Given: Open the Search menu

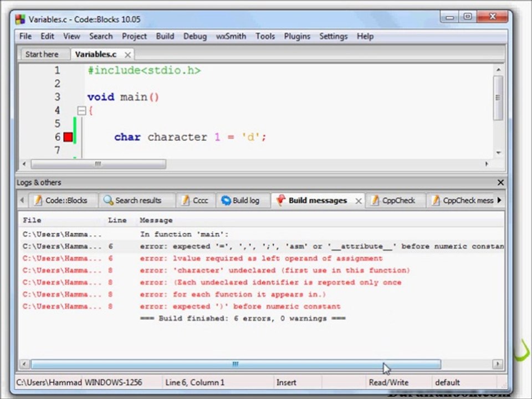Looking at the screenshot, I should [x=101, y=37].
